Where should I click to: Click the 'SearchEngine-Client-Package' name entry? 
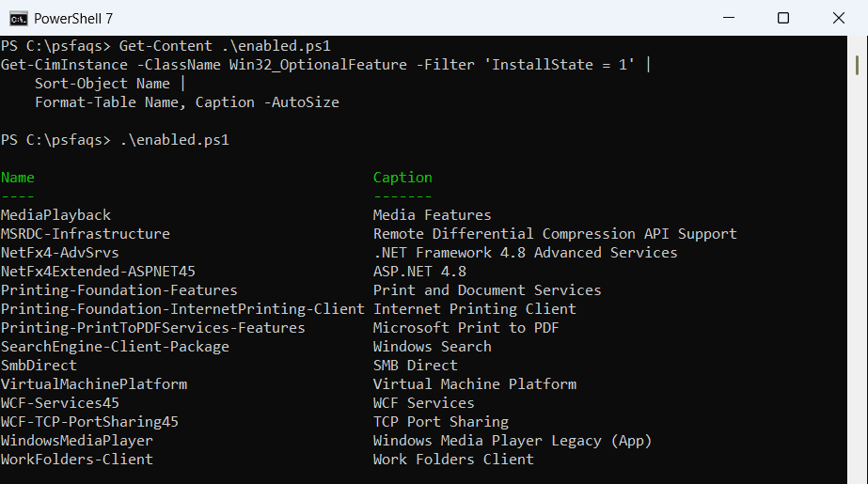[x=115, y=347]
